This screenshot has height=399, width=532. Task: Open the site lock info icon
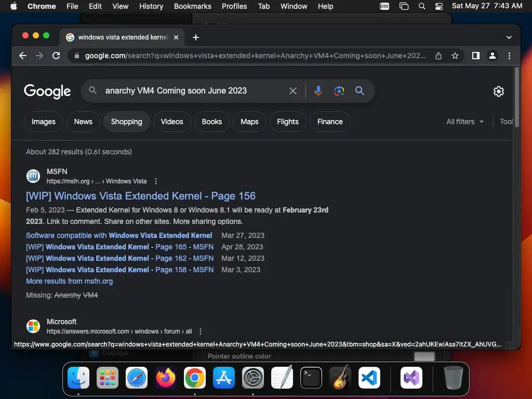pyautogui.click(x=77, y=56)
